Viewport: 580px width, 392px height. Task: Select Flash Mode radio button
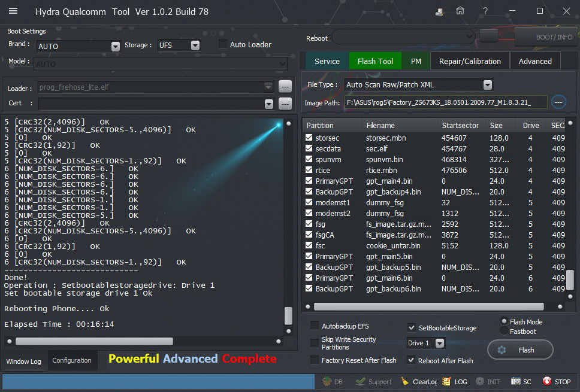(x=504, y=321)
